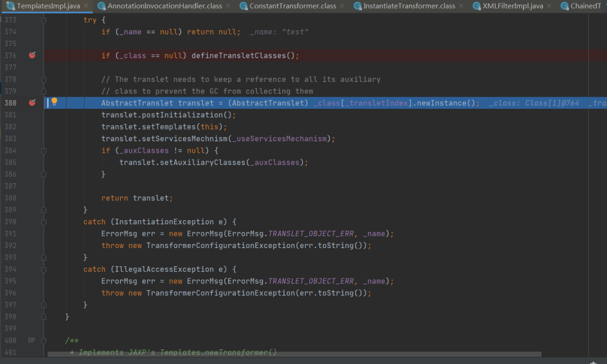The height and width of the screenshot is (364, 607).
Task: Open the InstantiateTransformer.class tab
Action: coord(409,6)
